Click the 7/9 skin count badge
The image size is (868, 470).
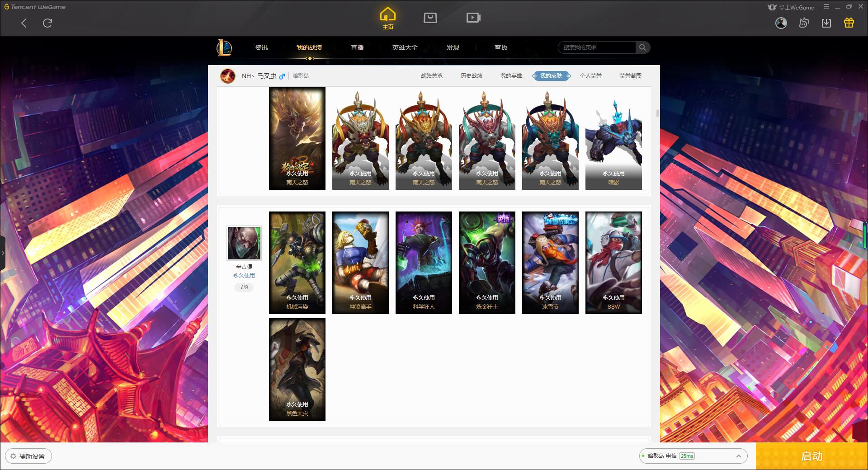(x=244, y=287)
